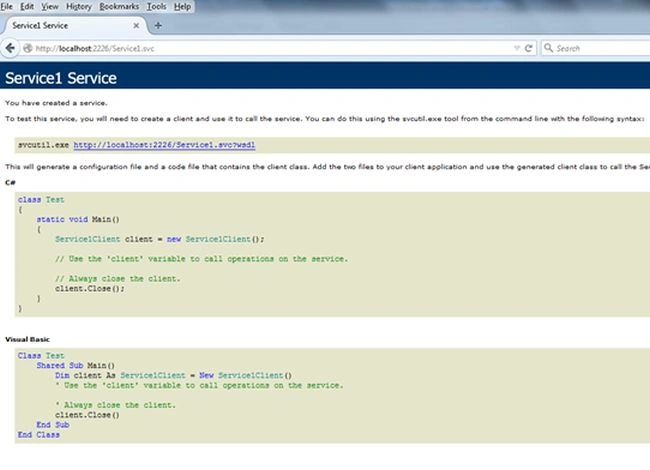This screenshot has width=650, height=470.
Task: Open the Service1.svc?wsdl link
Action: [x=164, y=145]
